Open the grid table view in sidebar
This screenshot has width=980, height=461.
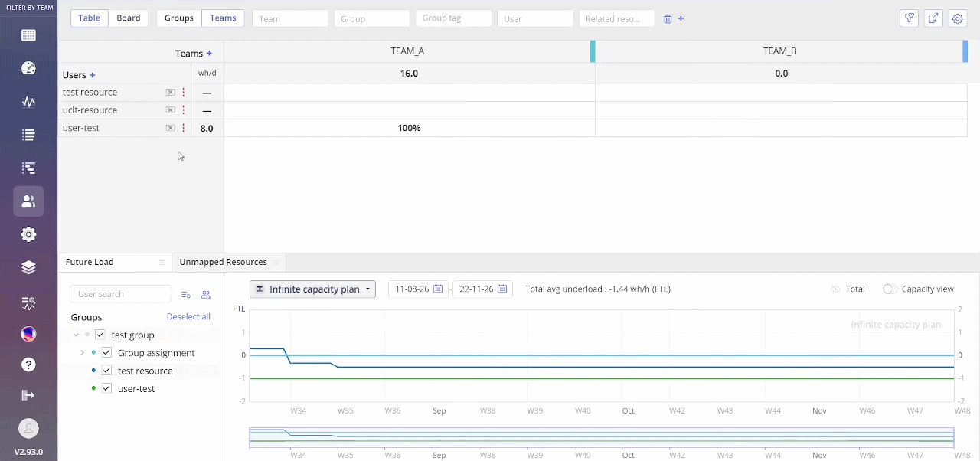[x=28, y=35]
